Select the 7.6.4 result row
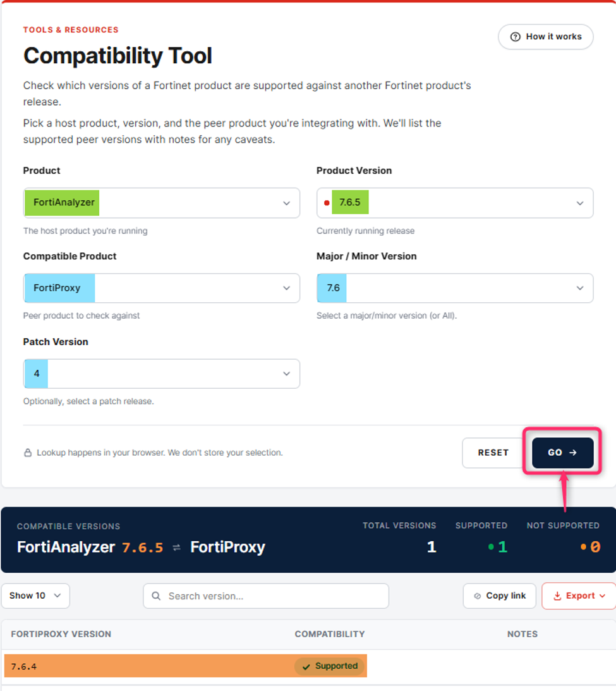Screen dimensions: 616x691 (308, 666)
